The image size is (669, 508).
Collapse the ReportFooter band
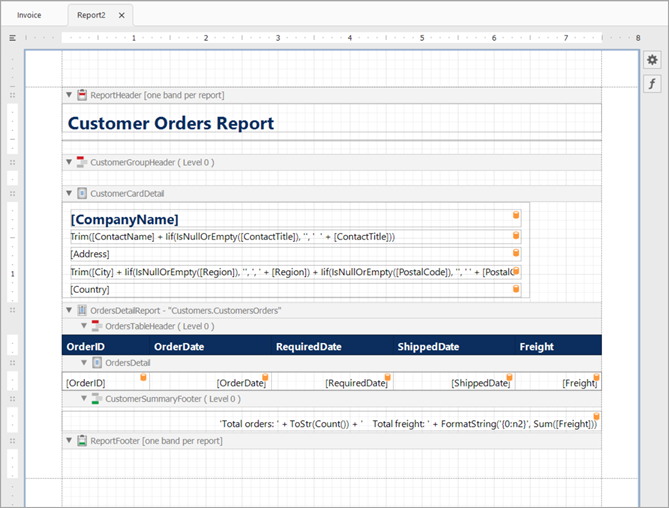(x=69, y=440)
